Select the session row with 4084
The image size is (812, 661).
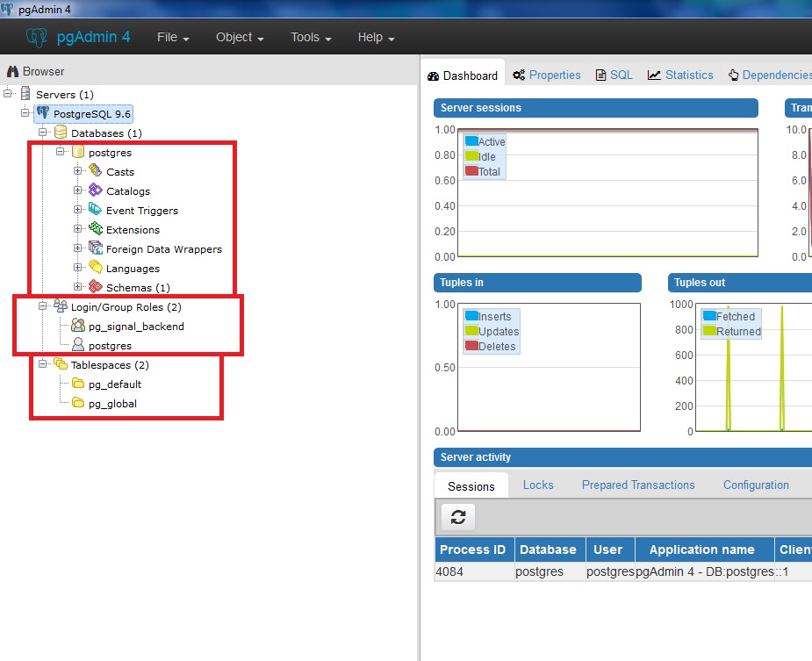(x=623, y=571)
